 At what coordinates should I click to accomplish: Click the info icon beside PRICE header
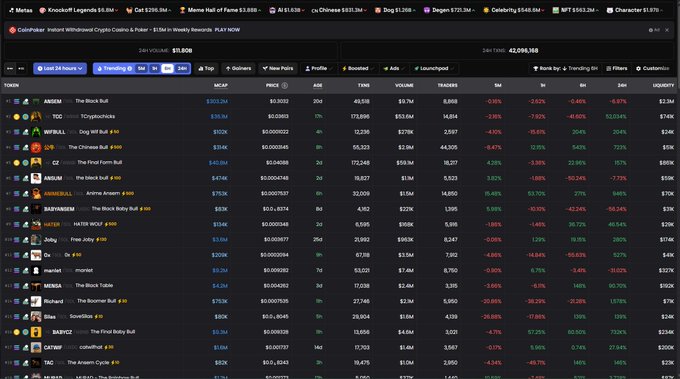[x=284, y=85]
